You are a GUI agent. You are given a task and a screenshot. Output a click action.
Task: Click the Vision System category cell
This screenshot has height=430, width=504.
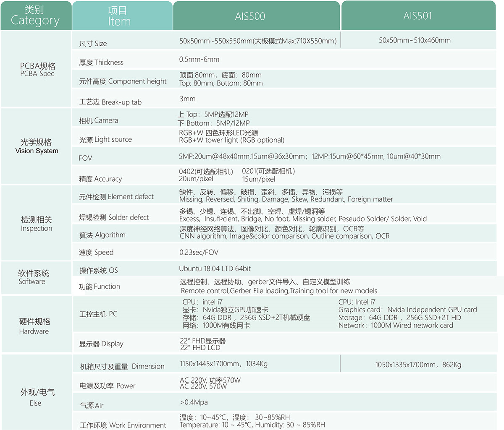[x=37, y=146]
